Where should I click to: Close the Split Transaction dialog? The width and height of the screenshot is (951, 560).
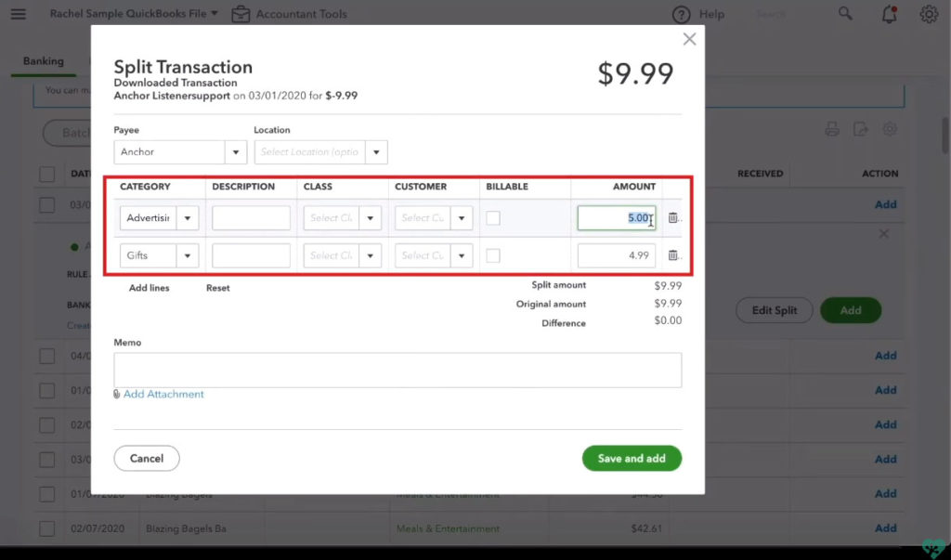689,39
